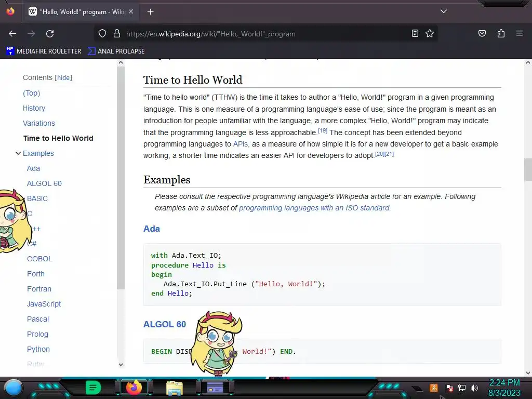Go back using the browser back arrow
The width and height of the screenshot is (532, 399).
(x=12, y=34)
